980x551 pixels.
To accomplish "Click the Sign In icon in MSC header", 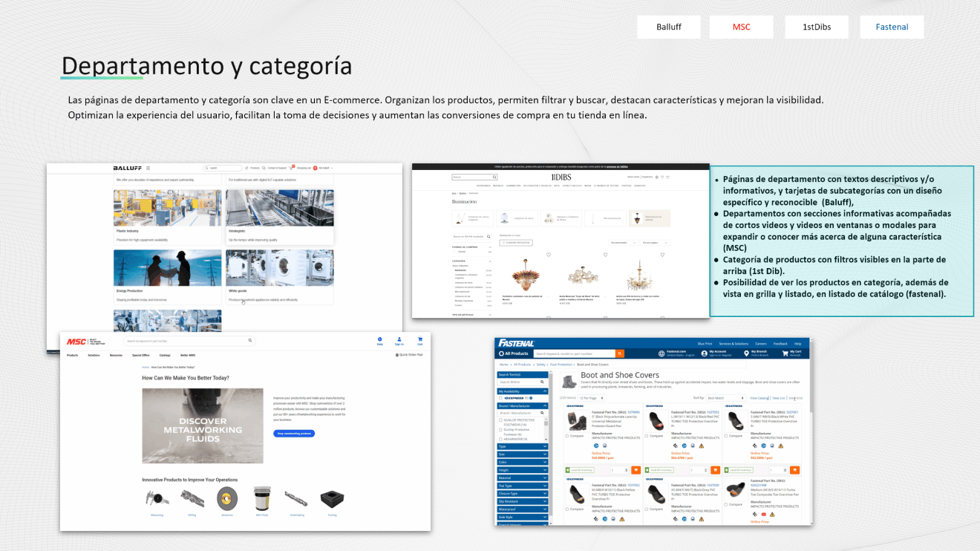I will [x=399, y=341].
